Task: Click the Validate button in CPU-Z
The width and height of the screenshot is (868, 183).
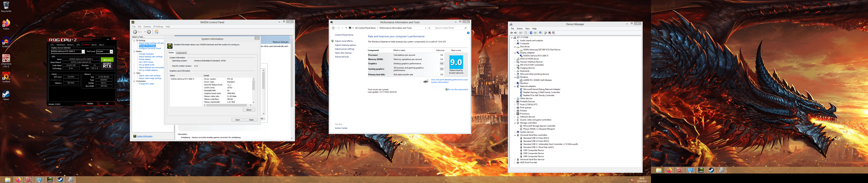Action: [90, 104]
